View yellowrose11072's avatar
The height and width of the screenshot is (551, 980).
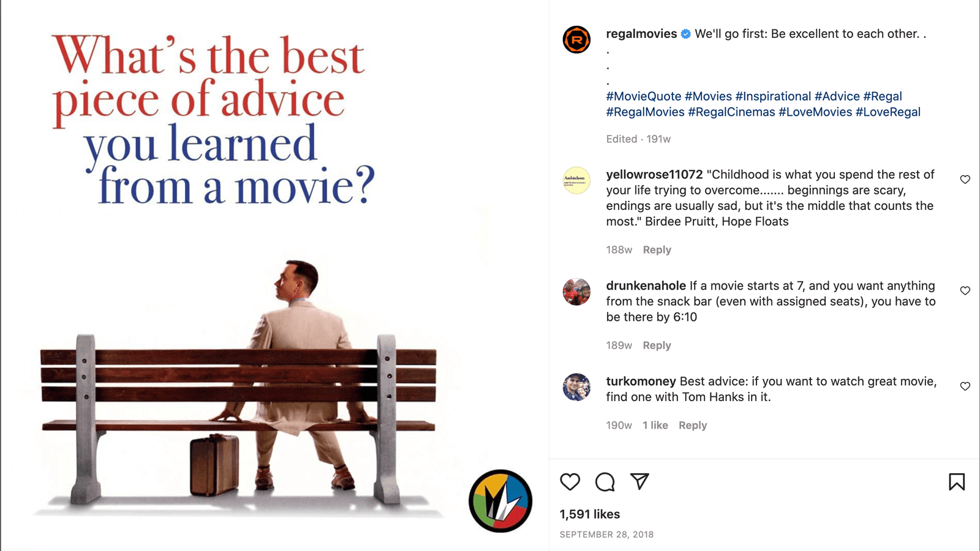click(x=576, y=181)
